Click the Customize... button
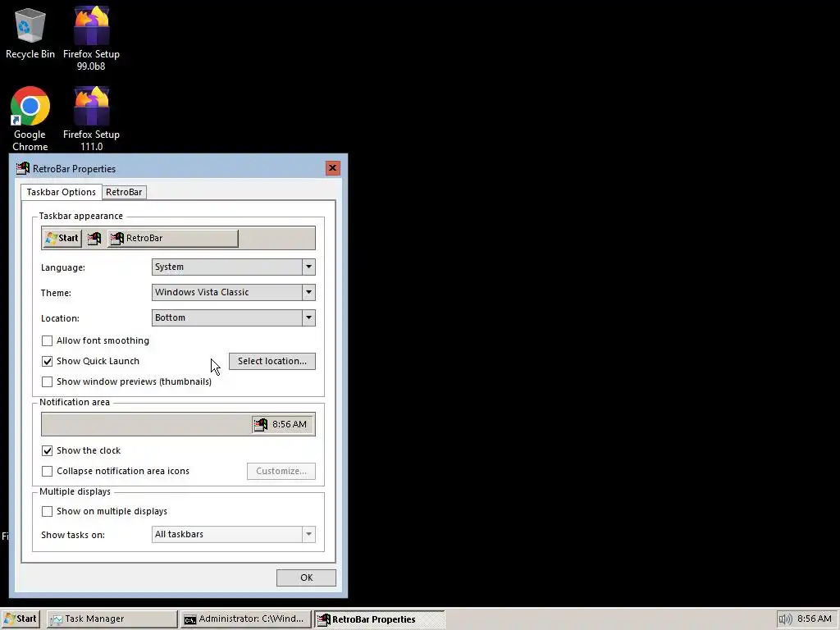Screen dimensions: 840x630 click(281, 471)
